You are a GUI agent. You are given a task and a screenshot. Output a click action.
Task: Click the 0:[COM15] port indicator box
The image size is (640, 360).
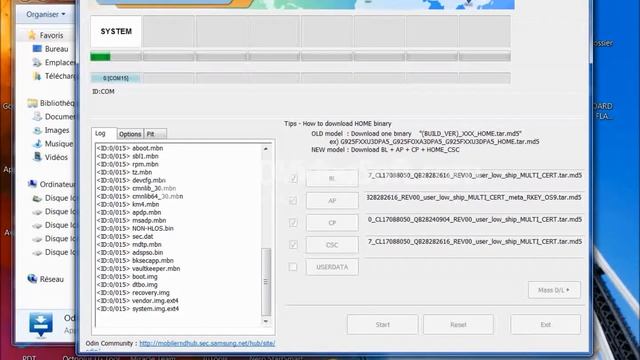(116, 78)
